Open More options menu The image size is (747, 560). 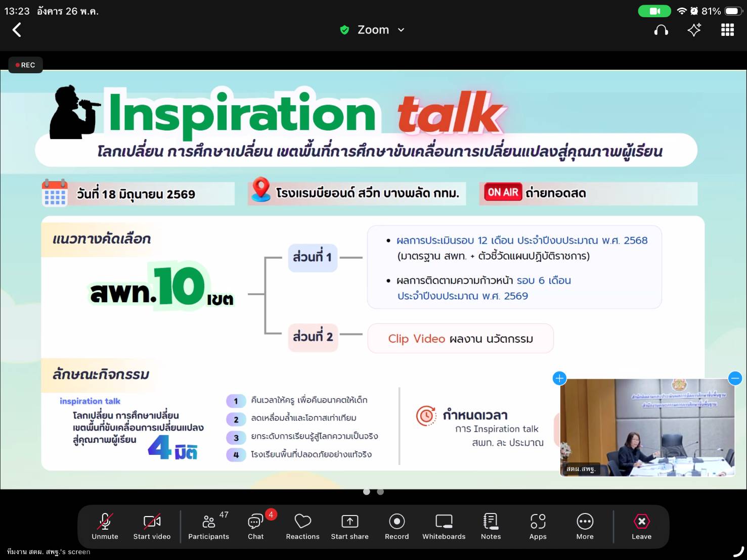[585, 526]
